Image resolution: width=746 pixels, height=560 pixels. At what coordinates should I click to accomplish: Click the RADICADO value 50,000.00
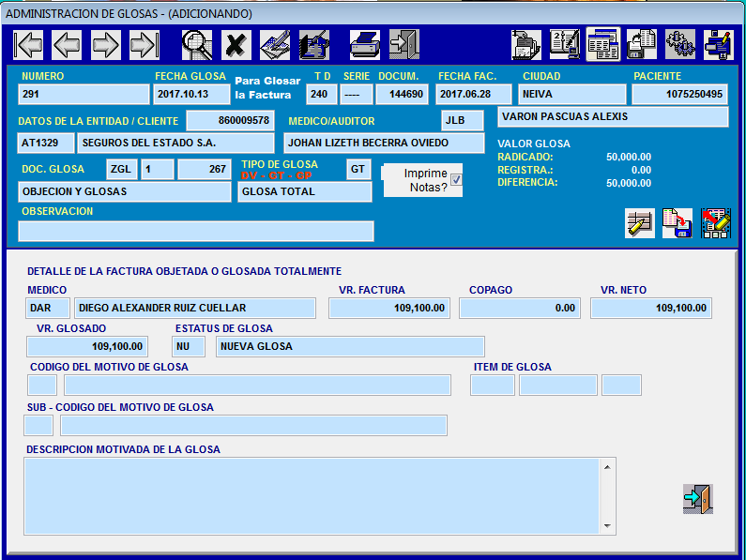(x=629, y=157)
